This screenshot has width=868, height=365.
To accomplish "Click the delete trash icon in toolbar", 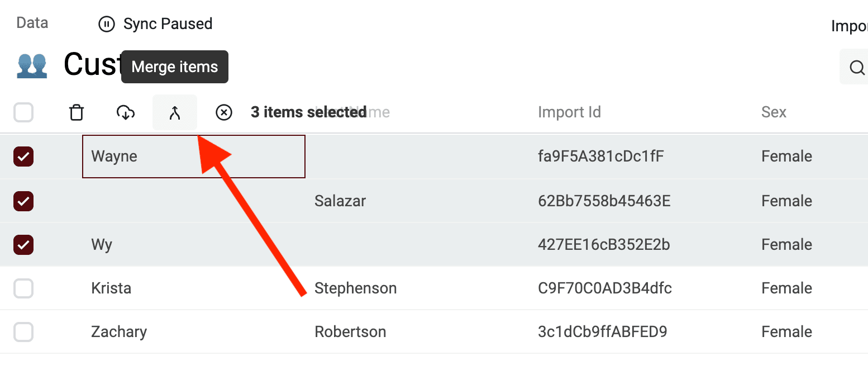I will [77, 112].
